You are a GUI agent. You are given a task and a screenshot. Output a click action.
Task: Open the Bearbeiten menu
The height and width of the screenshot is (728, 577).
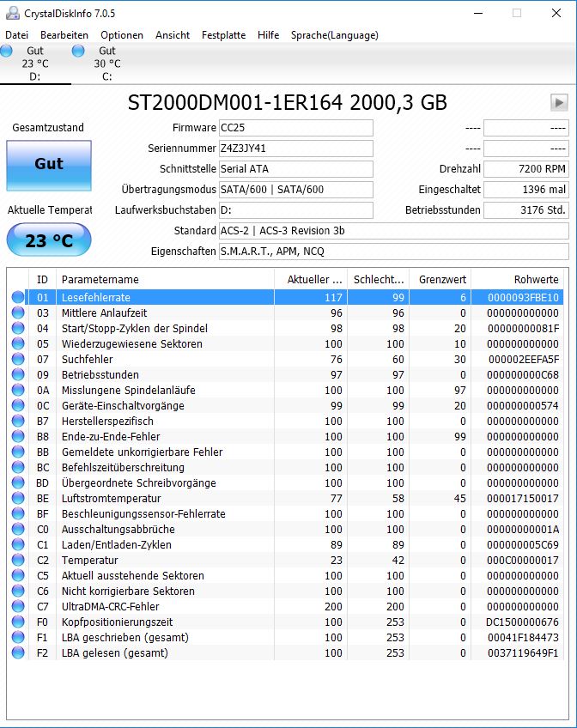(x=64, y=35)
